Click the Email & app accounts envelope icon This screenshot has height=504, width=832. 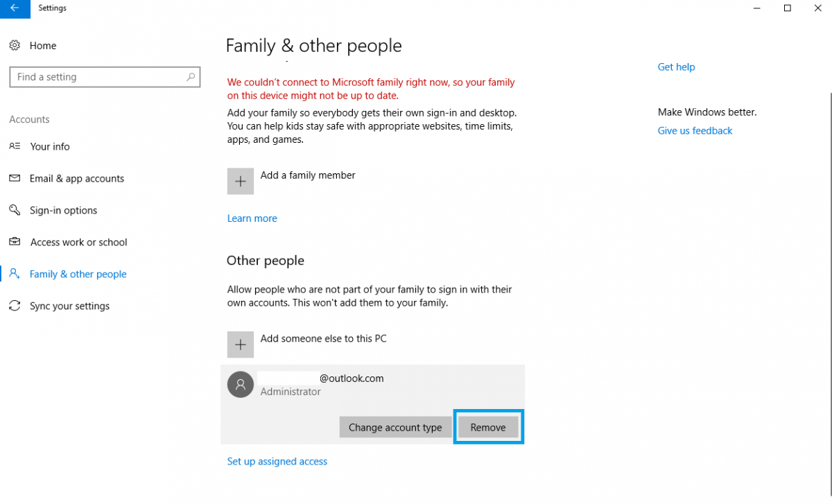15,178
